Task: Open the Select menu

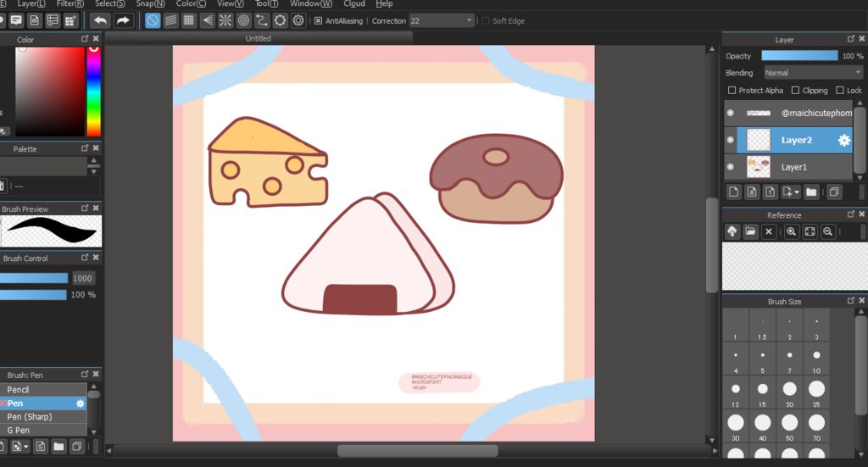Action: tap(110, 4)
